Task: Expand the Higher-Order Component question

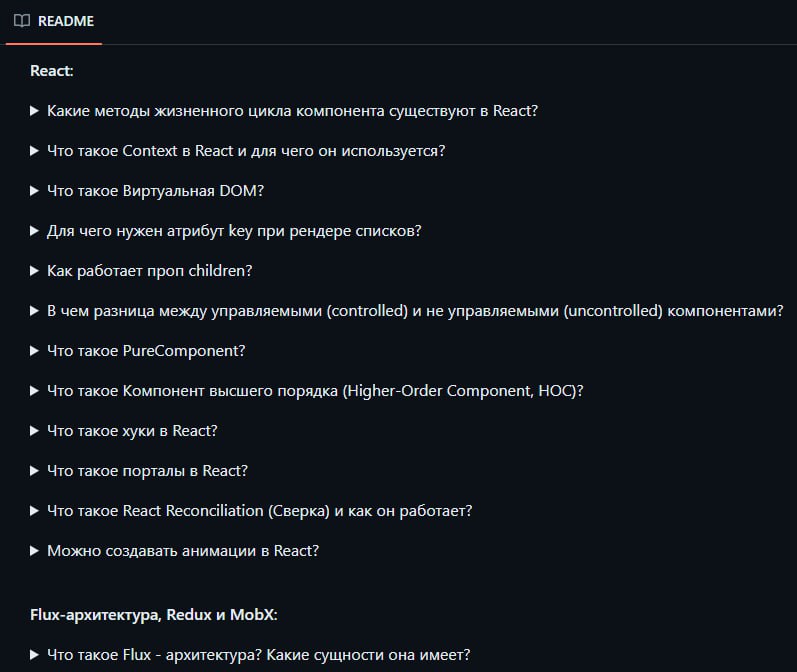Action: click(307, 391)
